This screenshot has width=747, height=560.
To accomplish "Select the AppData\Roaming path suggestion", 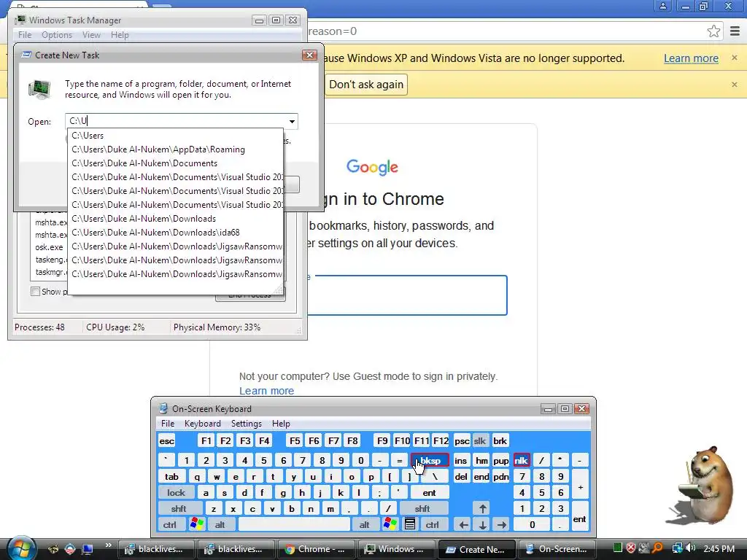I will (x=175, y=149).
